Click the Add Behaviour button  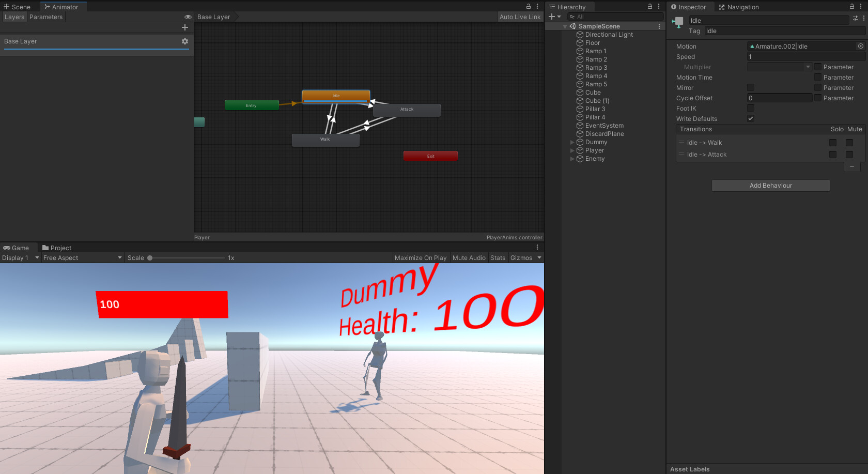770,185
